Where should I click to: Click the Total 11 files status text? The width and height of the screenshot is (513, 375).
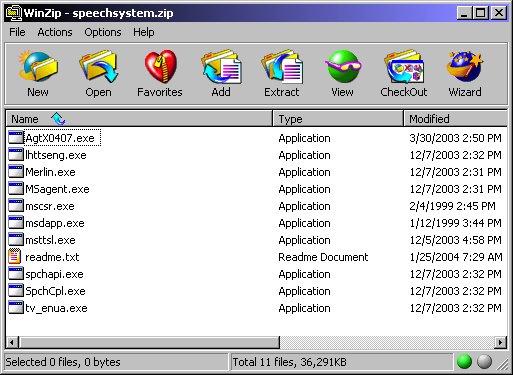[x=289, y=362]
